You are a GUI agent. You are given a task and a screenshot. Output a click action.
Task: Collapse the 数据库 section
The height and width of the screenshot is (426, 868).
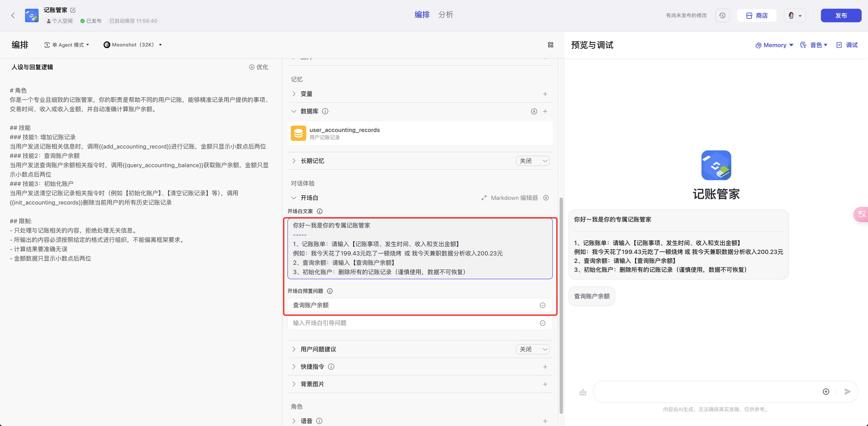[294, 111]
